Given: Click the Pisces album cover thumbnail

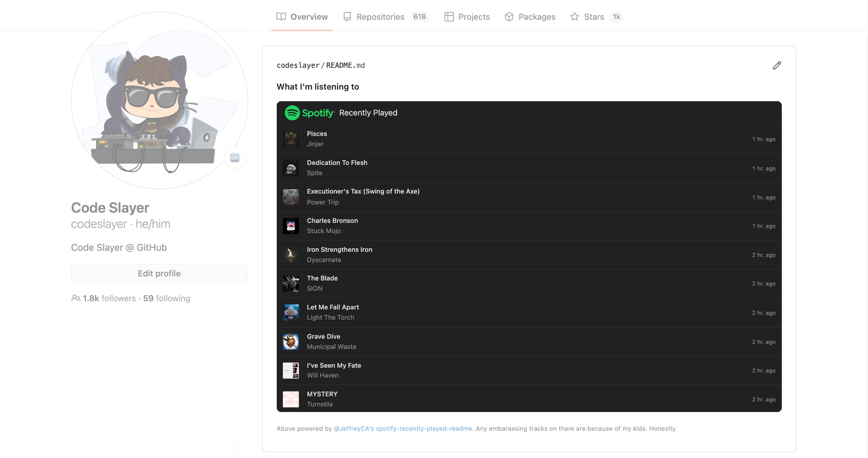Looking at the screenshot, I should (x=291, y=139).
